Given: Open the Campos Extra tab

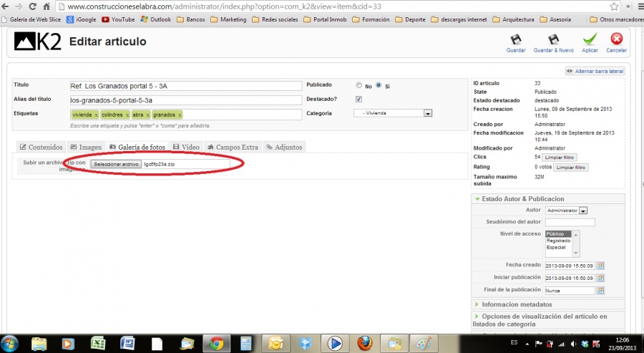Looking at the screenshot, I should coord(233,147).
